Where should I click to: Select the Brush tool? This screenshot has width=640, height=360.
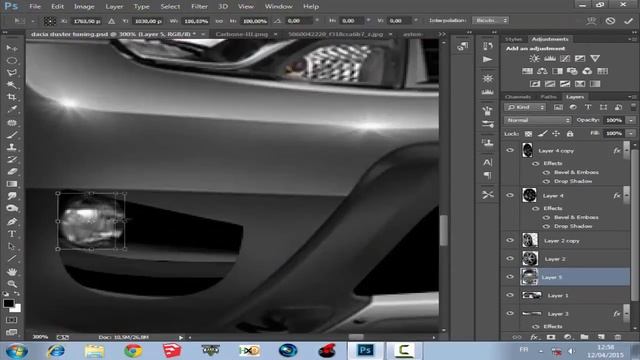point(11,135)
